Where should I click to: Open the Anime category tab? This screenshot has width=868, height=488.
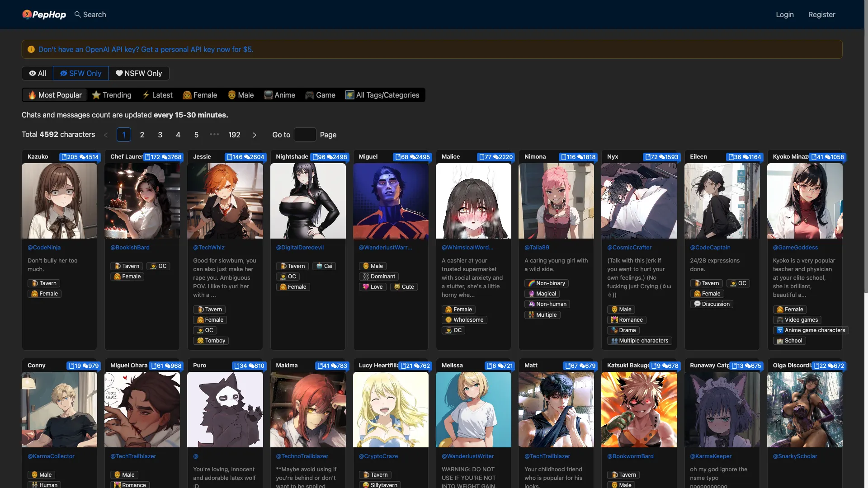click(279, 95)
